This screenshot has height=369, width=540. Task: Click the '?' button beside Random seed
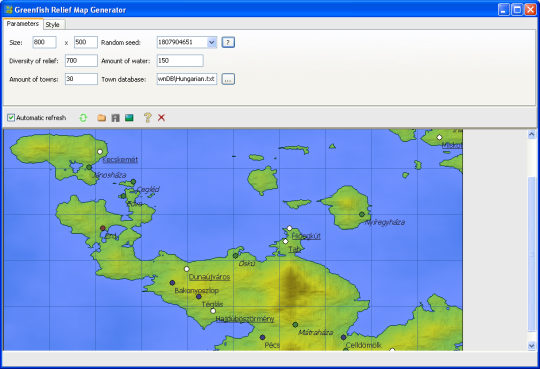coord(228,42)
